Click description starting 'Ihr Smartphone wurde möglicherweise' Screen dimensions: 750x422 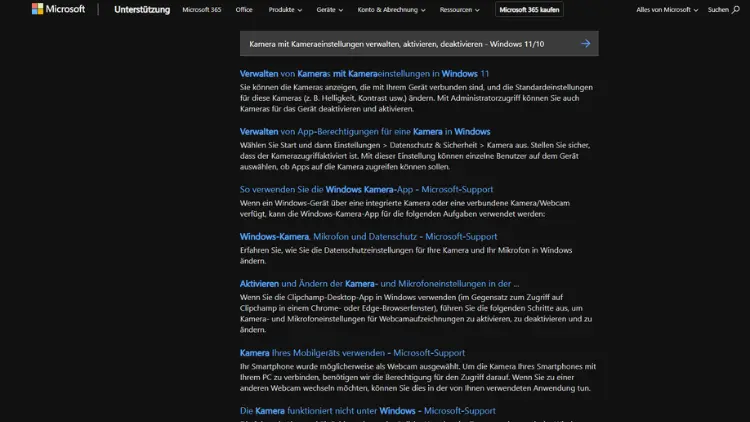(418, 377)
